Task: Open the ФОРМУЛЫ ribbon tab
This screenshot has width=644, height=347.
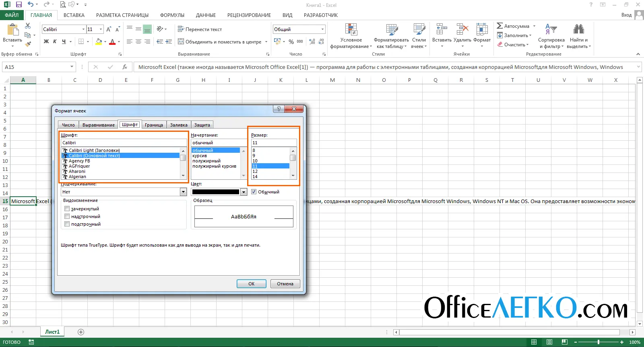Action: (x=172, y=15)
